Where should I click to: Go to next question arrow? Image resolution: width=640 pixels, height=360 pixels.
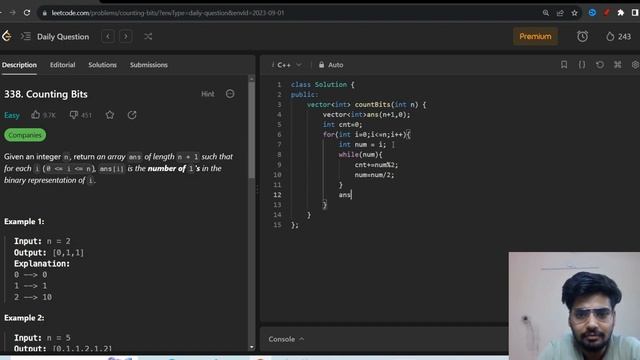click(x=126, y=36)
